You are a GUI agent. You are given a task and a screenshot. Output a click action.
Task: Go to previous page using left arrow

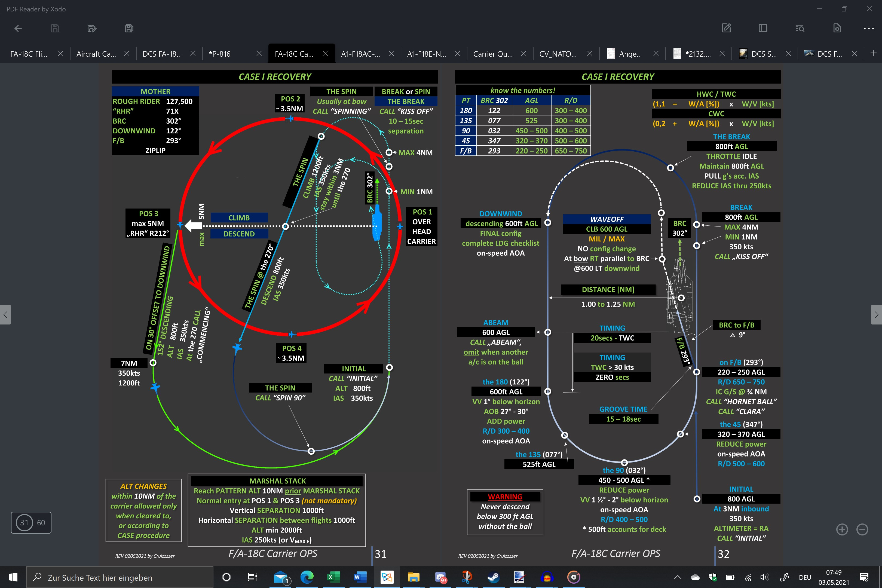[x=5, y=315]
